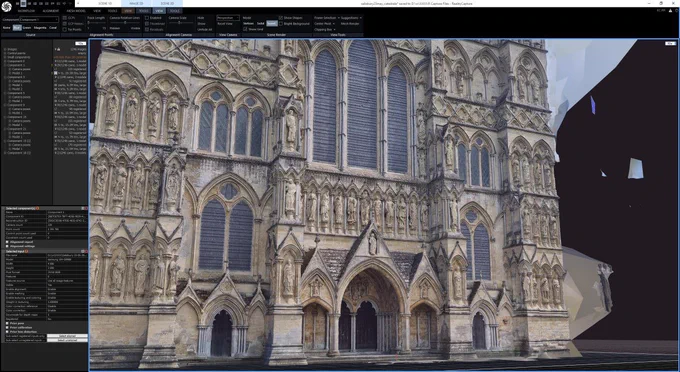
Task: Select Model 2 under Component 3
Action: point(17,89)
